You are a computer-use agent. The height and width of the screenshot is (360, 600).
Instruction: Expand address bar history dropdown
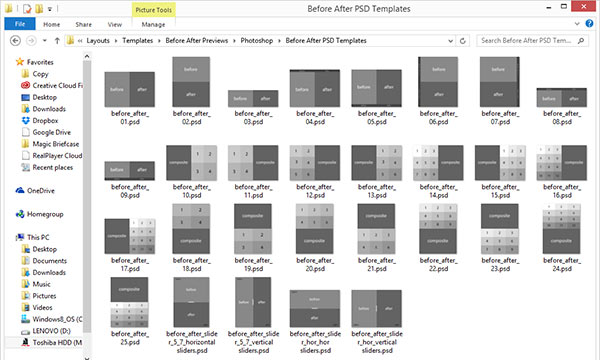[x=450, y=41]
